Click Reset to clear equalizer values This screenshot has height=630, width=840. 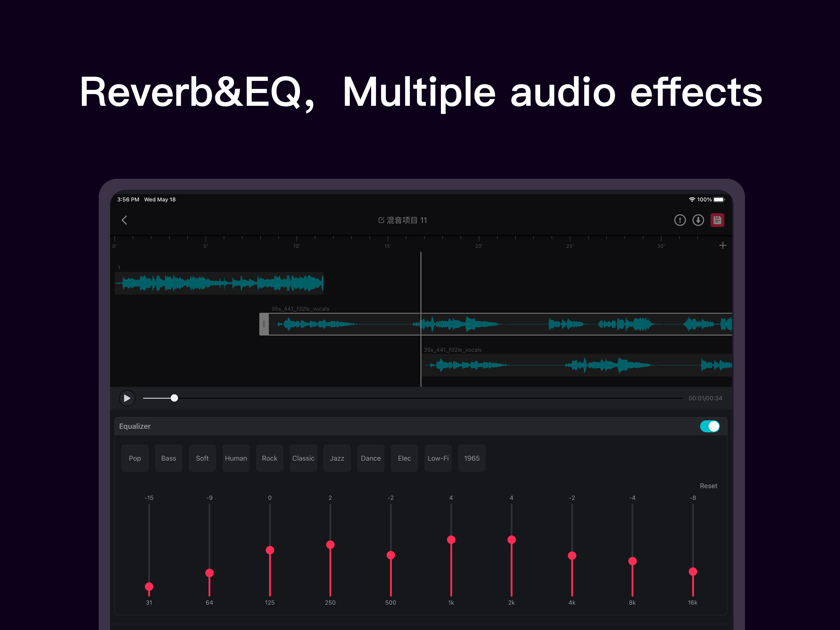[708, 486]
